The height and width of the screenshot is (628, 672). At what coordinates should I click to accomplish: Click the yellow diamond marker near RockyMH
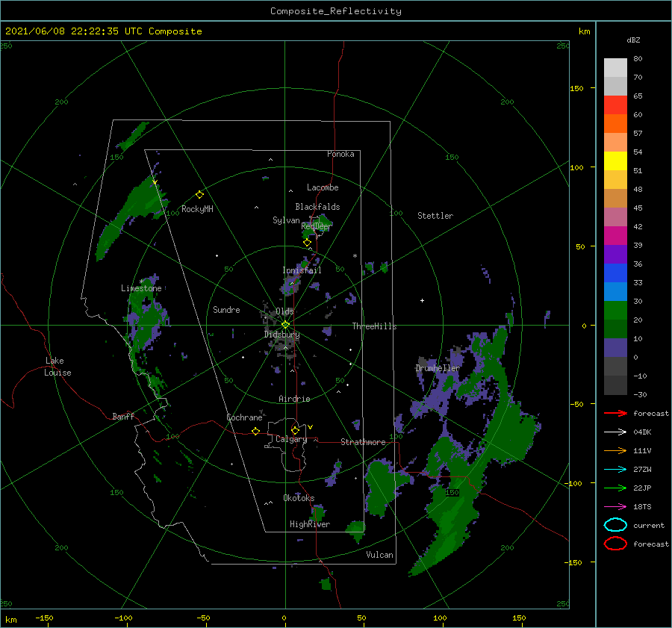(x=199, y=195)
